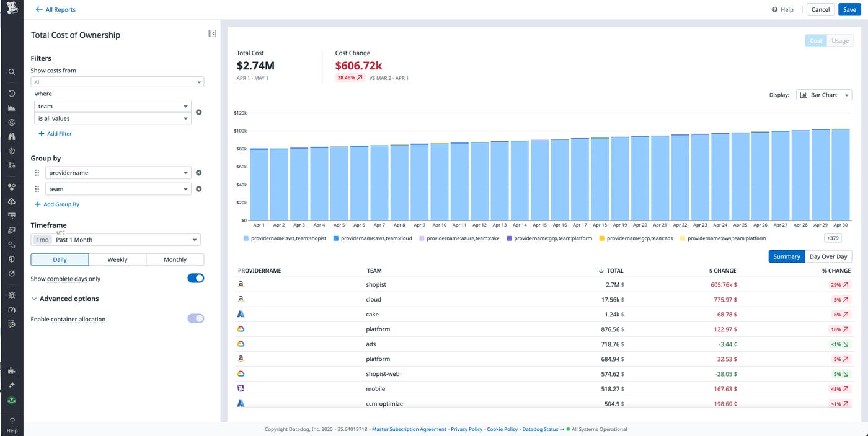868x436 pixels.
Task: Remove the providername group-by with X icon
Action: [199, 173]
